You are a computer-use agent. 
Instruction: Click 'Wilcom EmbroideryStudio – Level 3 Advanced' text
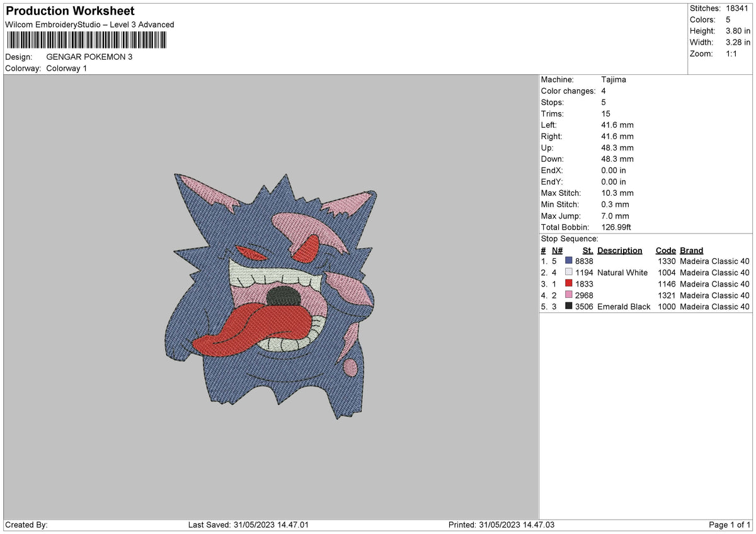[x=89, y=25]
